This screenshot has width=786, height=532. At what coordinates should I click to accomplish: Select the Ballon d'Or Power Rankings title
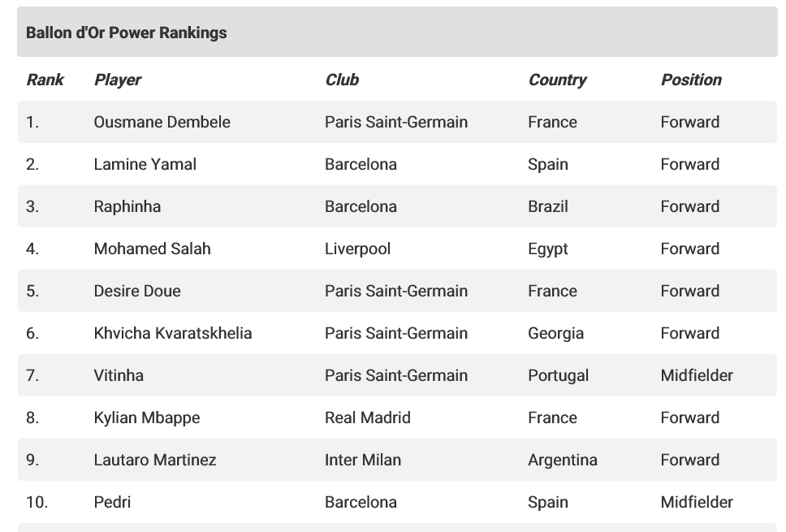[x=127, y=32]
